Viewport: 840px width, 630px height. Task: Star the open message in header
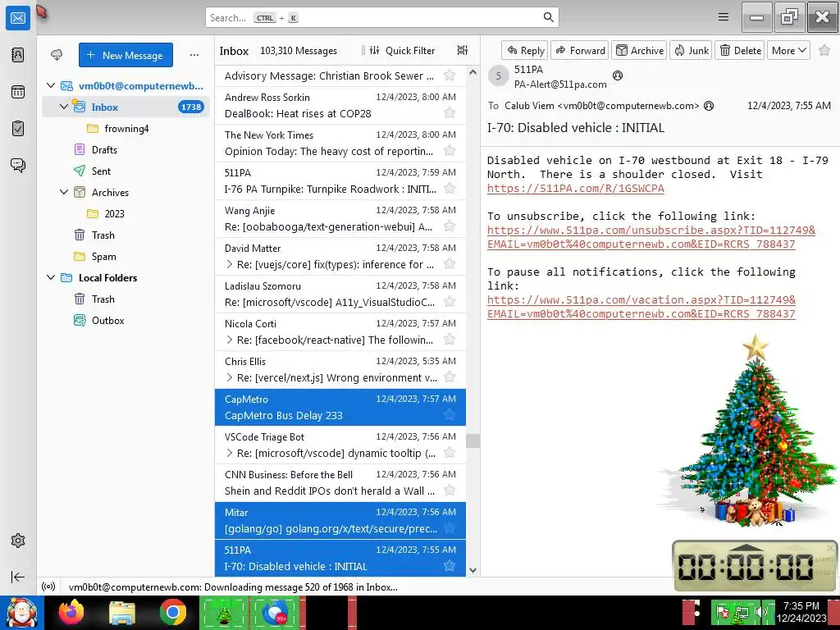coord(824,50)
